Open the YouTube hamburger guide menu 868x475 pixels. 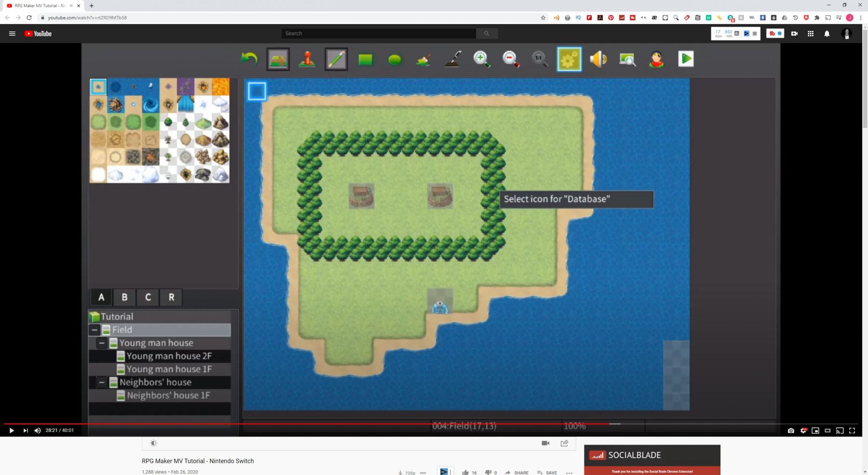[12, 33]
